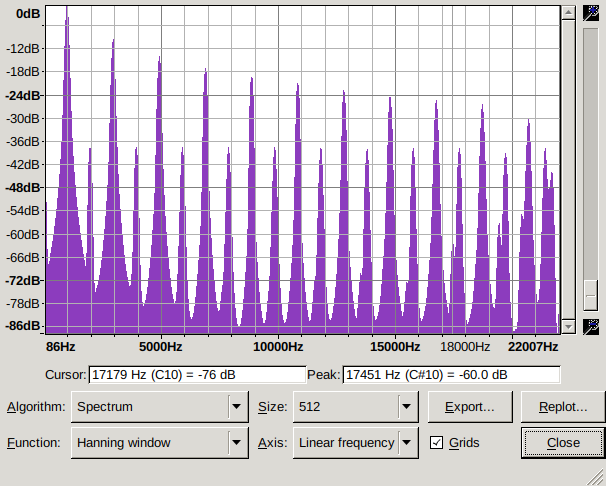This screenshot has height=486, width=606.
Task: Click the zoom-in magnifier icon at top right
Action: click(591, 12)
